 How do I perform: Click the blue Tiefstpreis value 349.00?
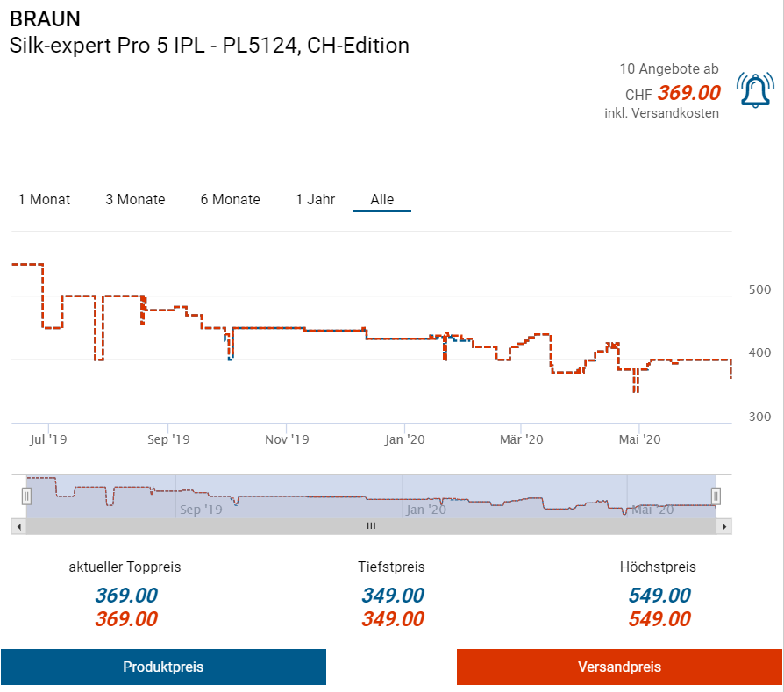392,596
